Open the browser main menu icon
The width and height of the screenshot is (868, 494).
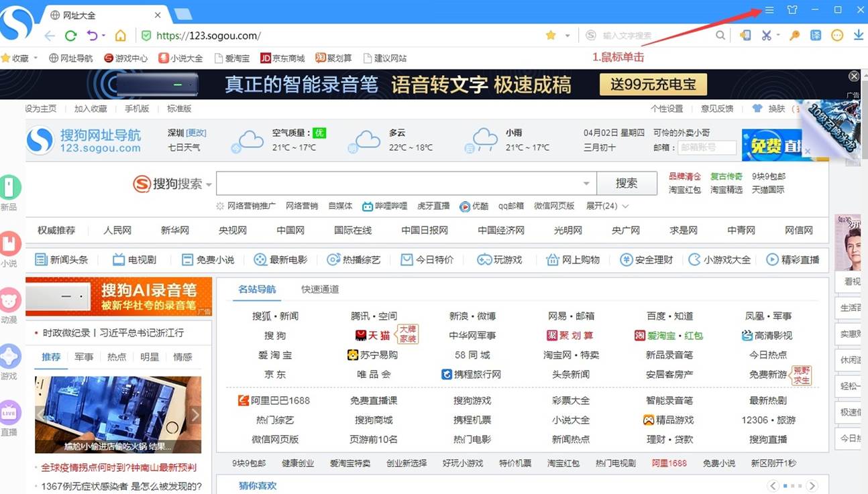click(769, 10)
